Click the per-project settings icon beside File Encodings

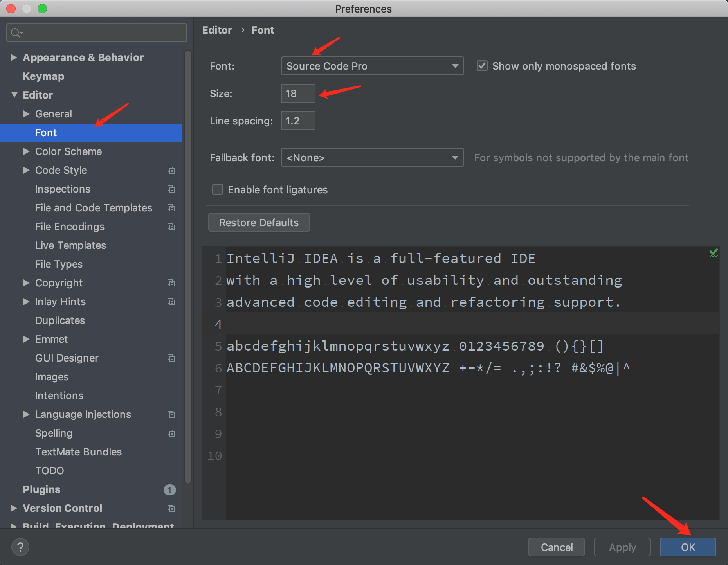171,227
